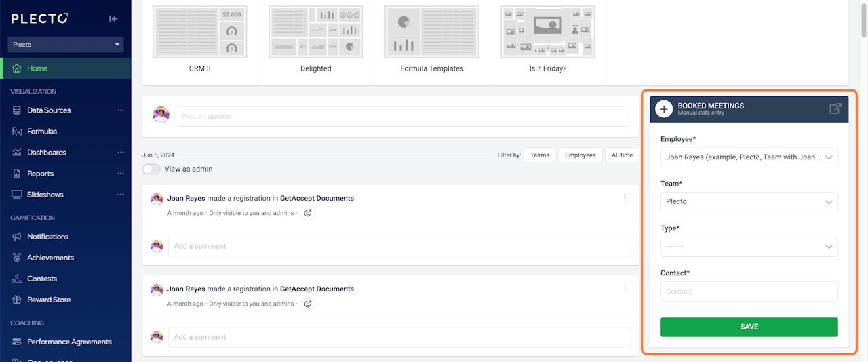Open the three-dot menu on the first registration post

pos(625,199)
